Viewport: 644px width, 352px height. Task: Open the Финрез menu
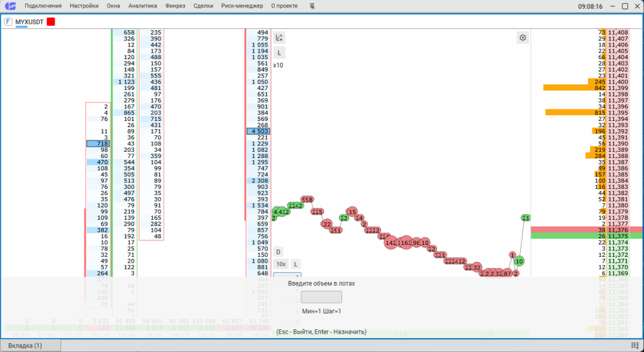coord(175,6)
